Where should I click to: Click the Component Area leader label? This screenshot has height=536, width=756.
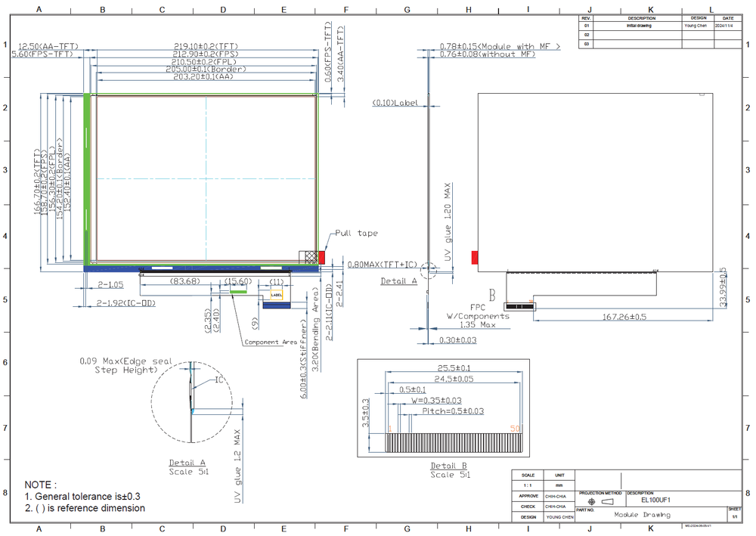click(271, 342)
